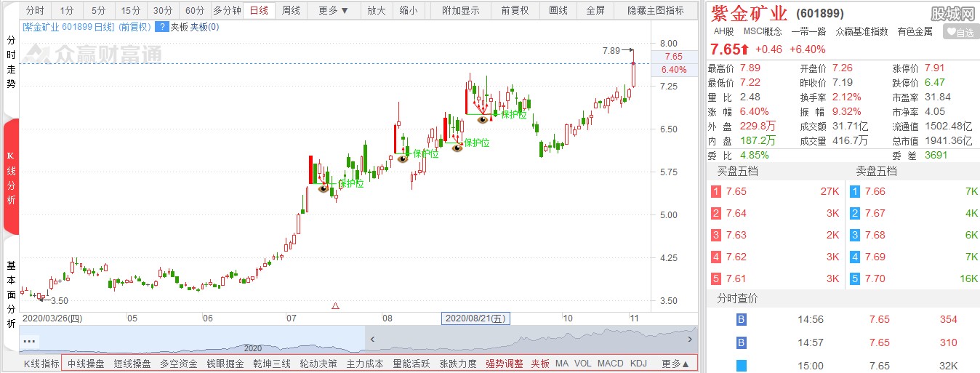
Task: Click the 紫金矿业 stock name title
Action: point(749,12)
